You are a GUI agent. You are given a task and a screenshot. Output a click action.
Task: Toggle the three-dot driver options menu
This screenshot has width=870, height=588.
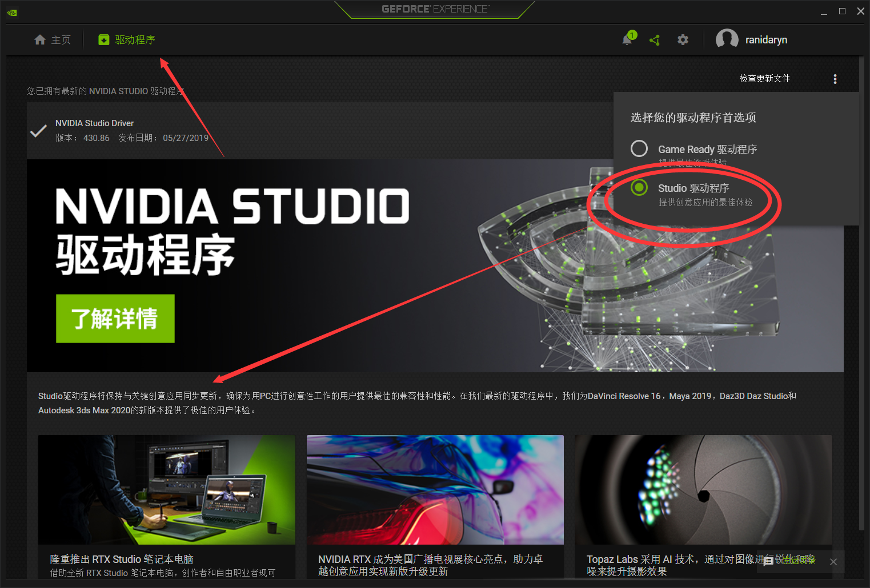tap(835, 79)
